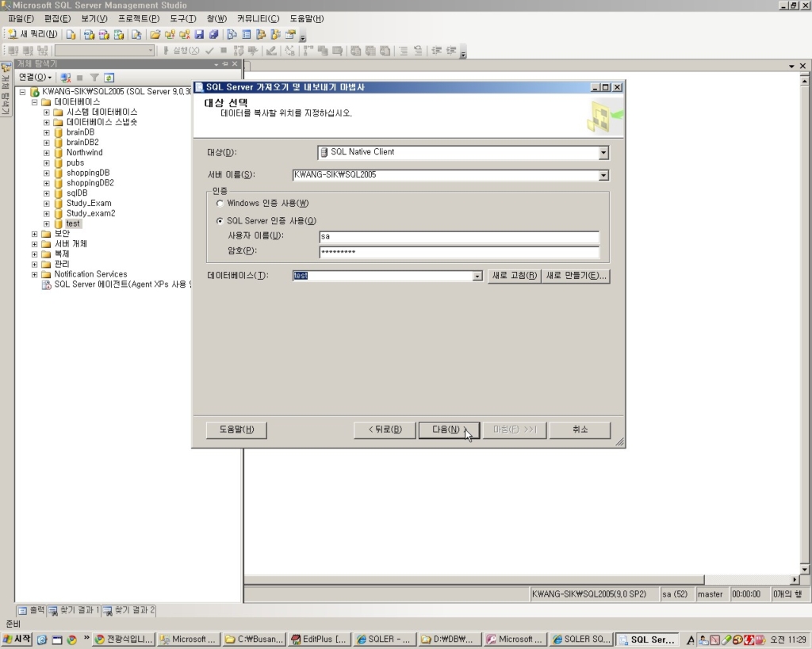The image size is (812, 649).
Task: Open the 커뮤니티(C) menu
Action: pos(258,19)
